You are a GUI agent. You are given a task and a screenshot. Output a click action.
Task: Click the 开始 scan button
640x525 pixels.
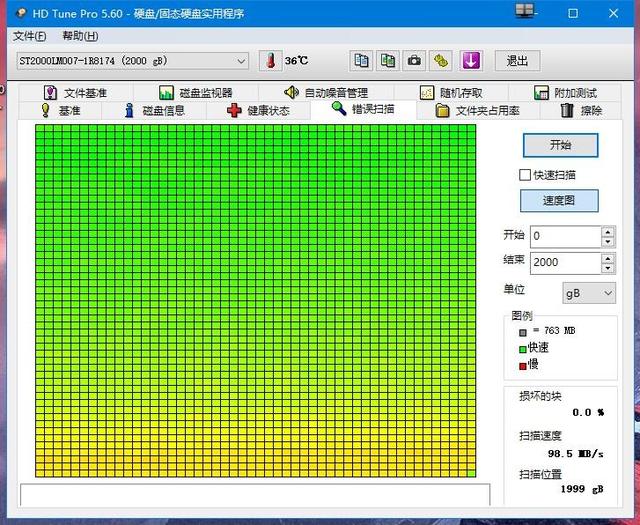[560, 145]
